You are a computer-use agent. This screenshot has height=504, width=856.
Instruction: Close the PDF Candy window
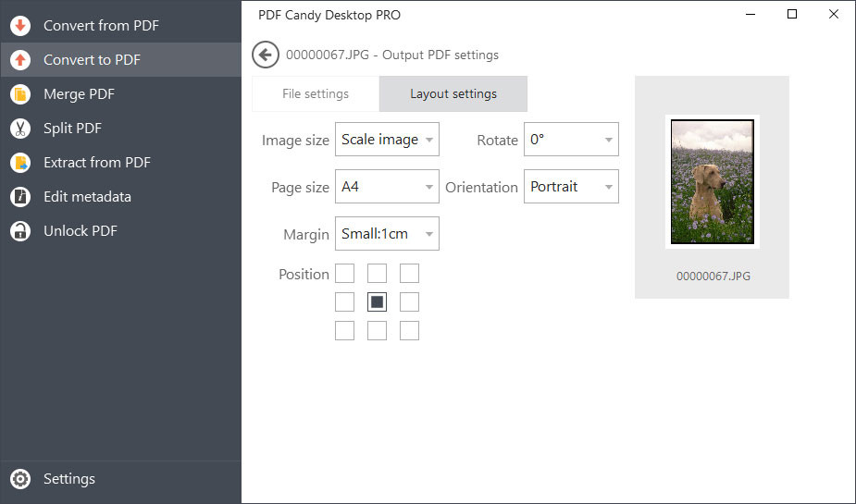[x=834, y=15]
